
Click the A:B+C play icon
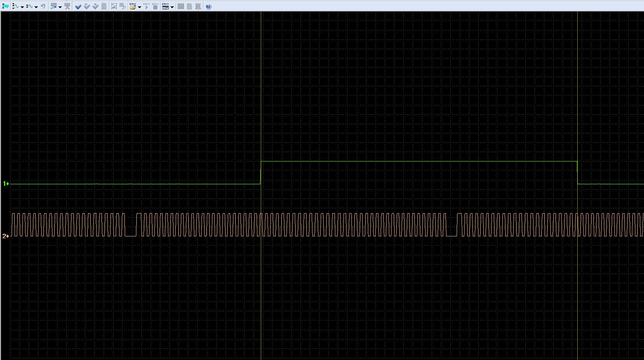coord(146,6)
